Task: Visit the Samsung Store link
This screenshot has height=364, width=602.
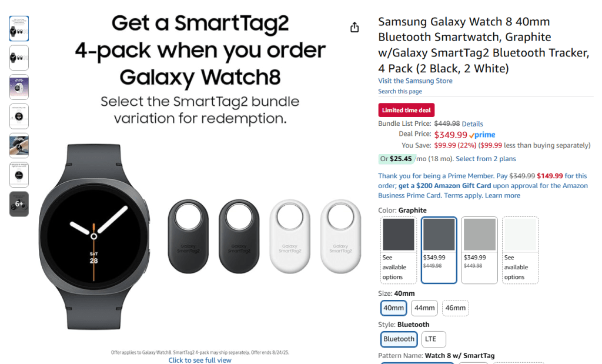Action: click(415, 81)
